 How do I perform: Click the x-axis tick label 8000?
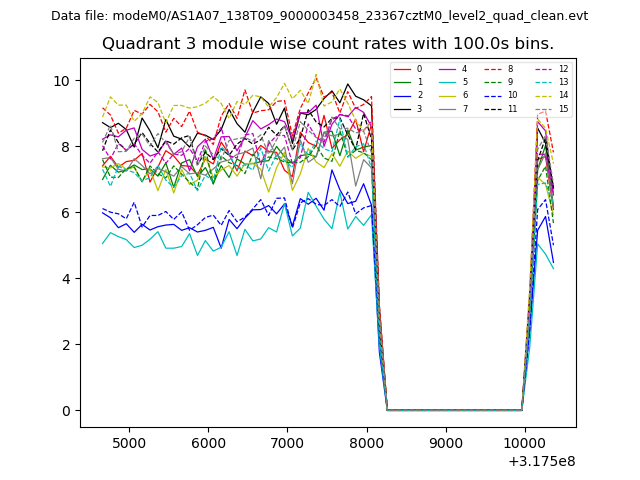pyautogui.click(x=367, y=443)
